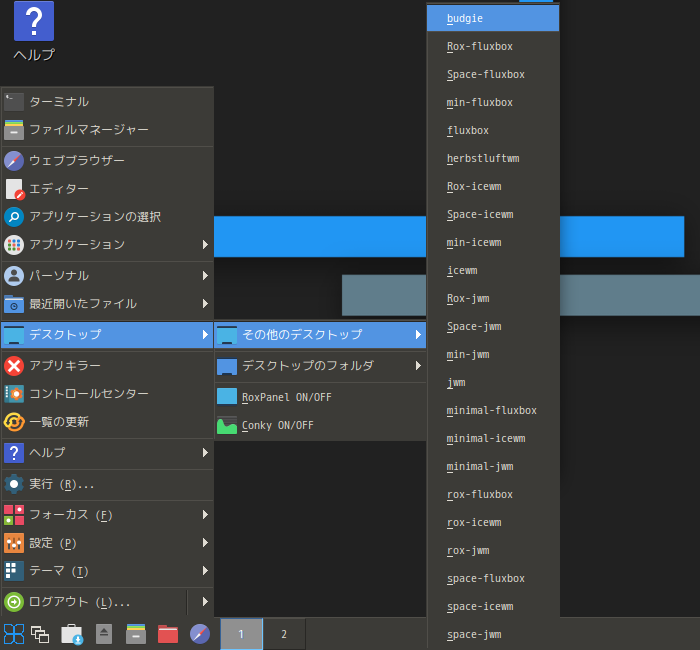Viewport: 700px width, 650px height.
Task: Toggle RoxPanel ON/OFF
Action: tap(320, 397)
